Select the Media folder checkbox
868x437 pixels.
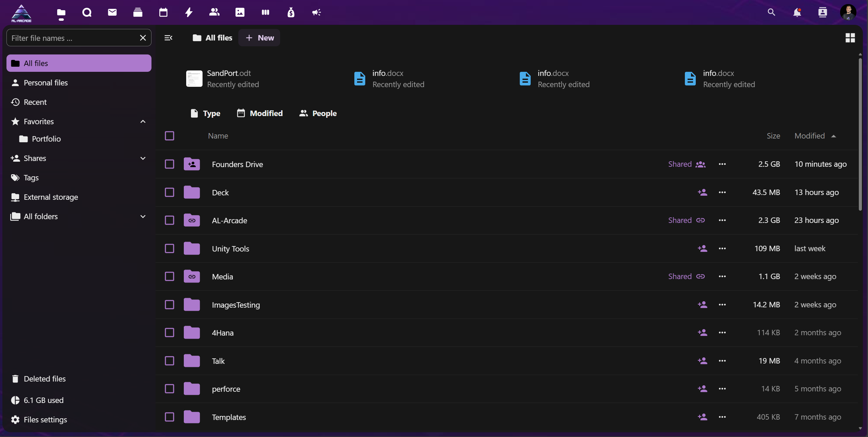click(x=170, y=276)
